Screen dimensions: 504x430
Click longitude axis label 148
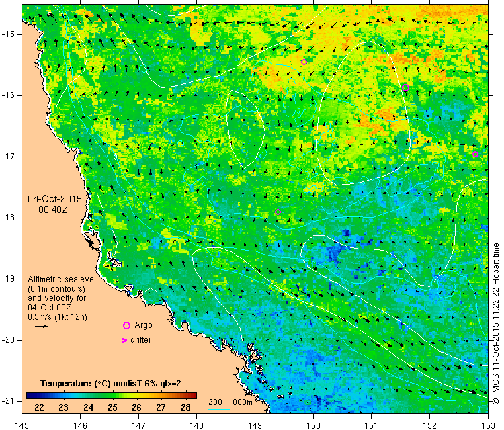pos(196,425)
